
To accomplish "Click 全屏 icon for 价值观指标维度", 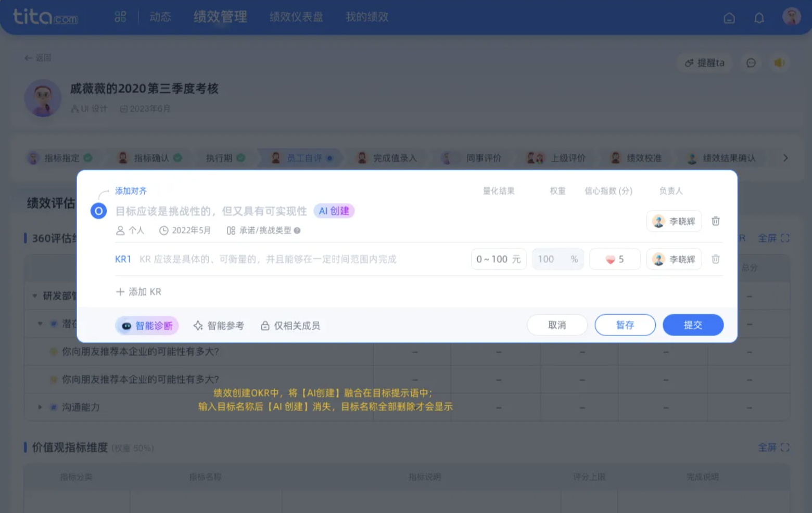I will (773, 447).
